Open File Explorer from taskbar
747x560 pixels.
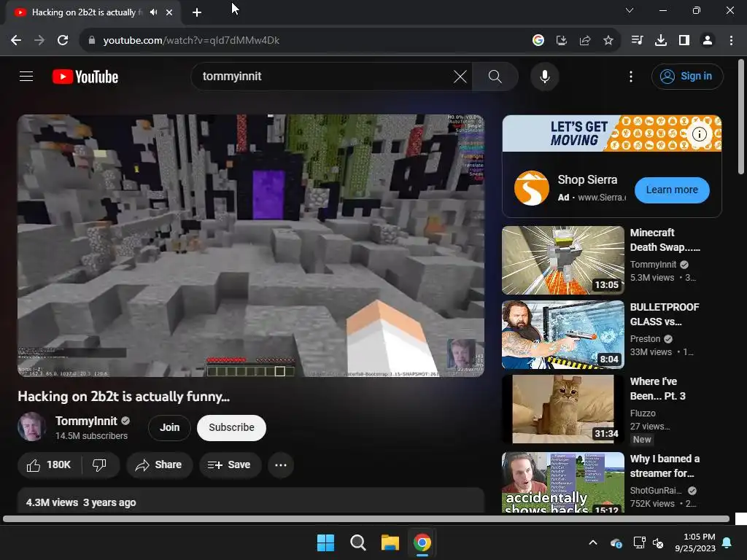click(390, 542)
